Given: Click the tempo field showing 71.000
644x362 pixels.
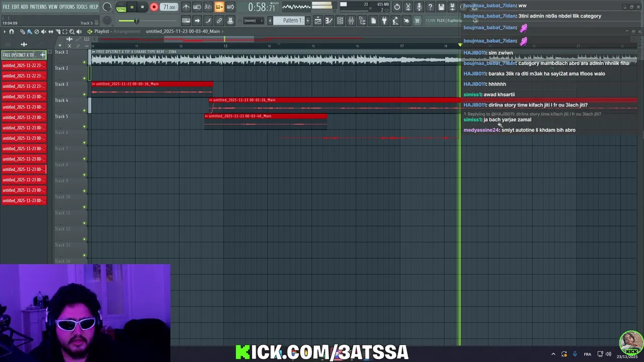Looking at the screenshot, I should [x=169, y=7].
